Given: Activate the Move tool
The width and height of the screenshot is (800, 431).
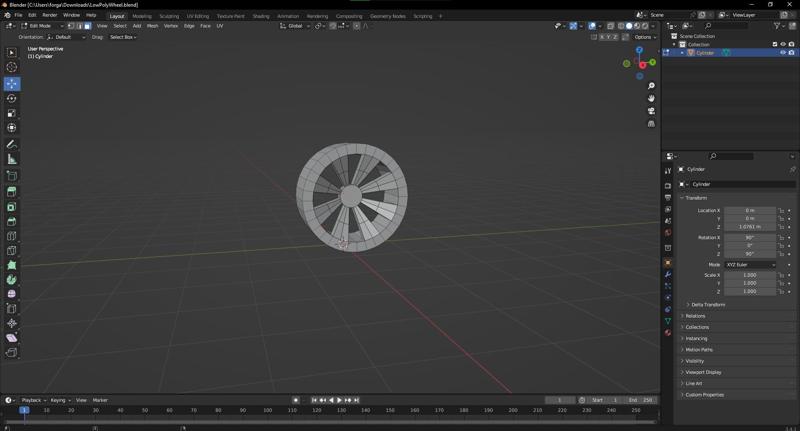Looking at the screenshot, I should click(x=11, y=83).
